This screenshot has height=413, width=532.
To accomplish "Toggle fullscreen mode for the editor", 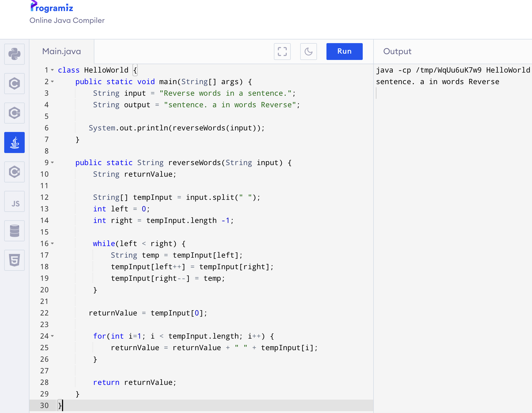I will pyautogui.click(x=282, y=52).
